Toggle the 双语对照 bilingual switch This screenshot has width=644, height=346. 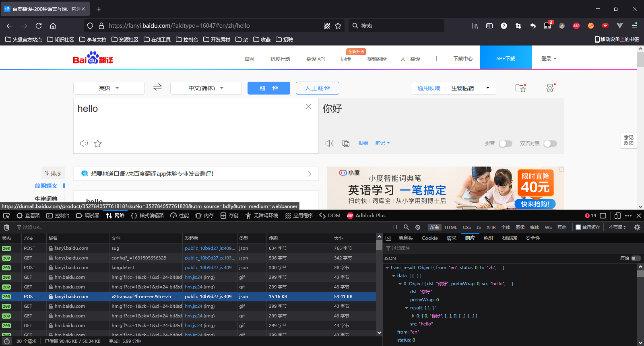(550, 144)
